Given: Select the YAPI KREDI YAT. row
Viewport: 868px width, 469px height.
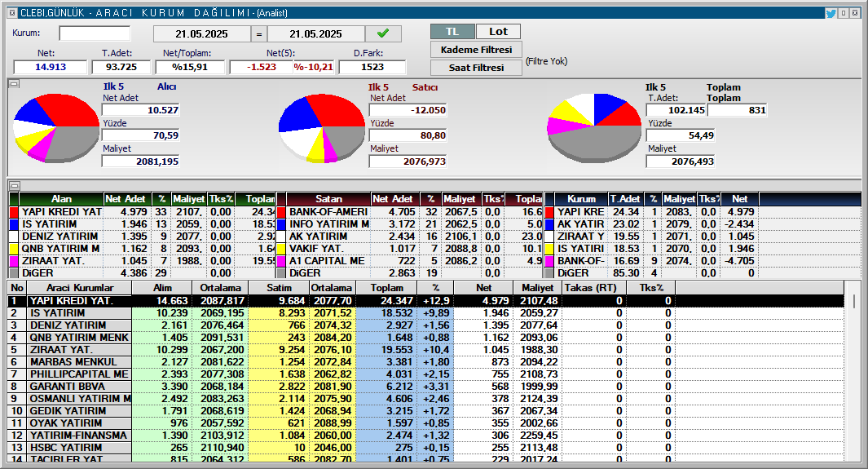Looking at the screenshot, I should pyautogui.click(x=425, y=301).
